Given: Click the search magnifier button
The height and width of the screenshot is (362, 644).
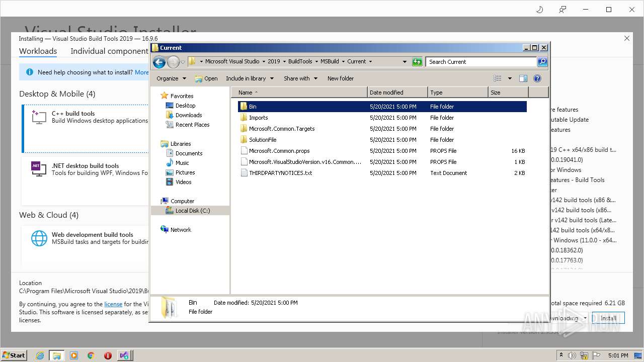Looking at the screenshot, I should click(542, 62).
